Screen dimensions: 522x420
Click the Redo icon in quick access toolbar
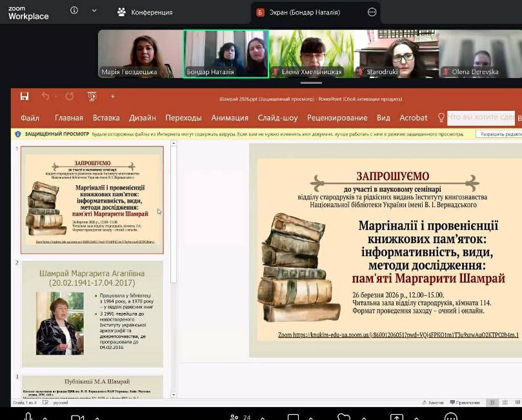tap(69, 97)
